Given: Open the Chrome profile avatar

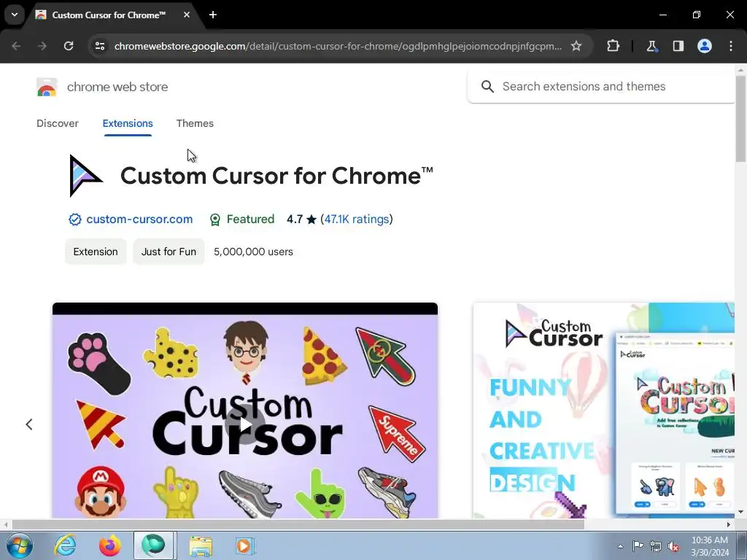Looking at the screenshot, I should [705, 46].
